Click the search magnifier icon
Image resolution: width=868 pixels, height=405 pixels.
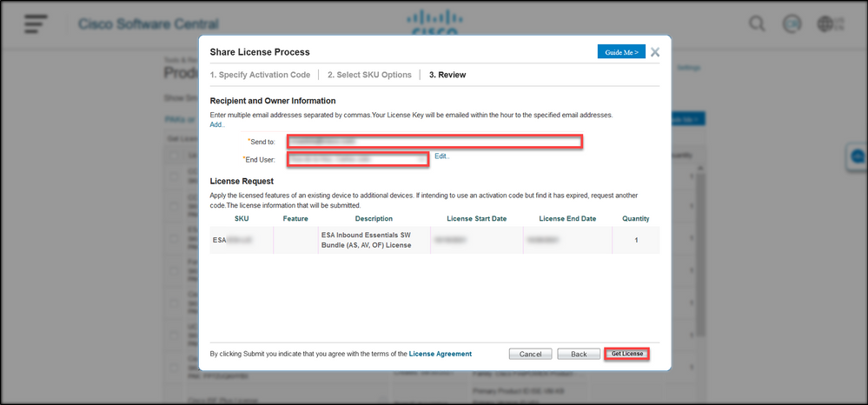point(758,23)
